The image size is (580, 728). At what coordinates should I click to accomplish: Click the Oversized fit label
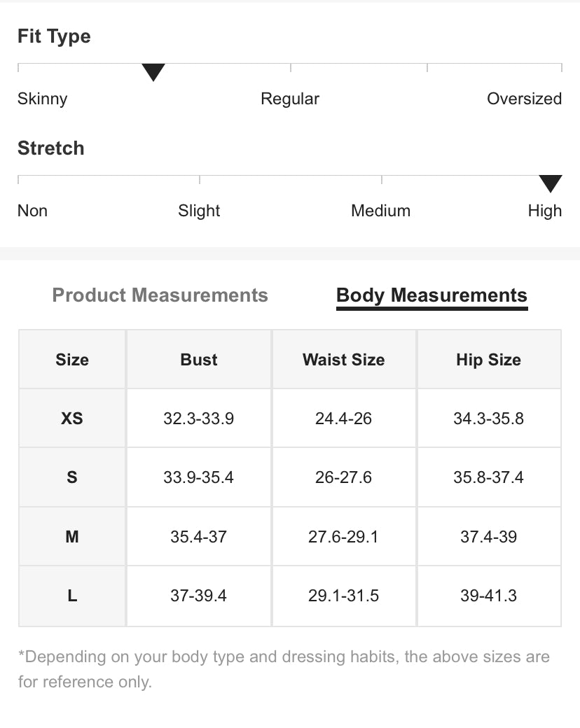click(524, 99)
